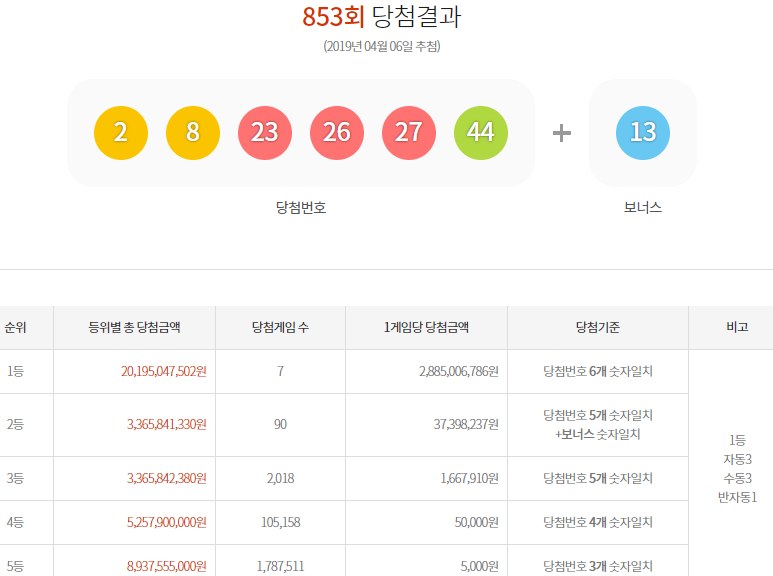Click the green ball numbered 44
The image size is (773, 576).
coord(481,133)
